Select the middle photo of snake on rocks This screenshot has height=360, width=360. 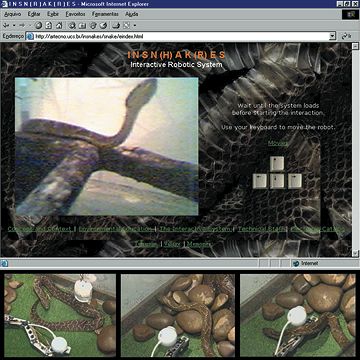tap(178, 315)
